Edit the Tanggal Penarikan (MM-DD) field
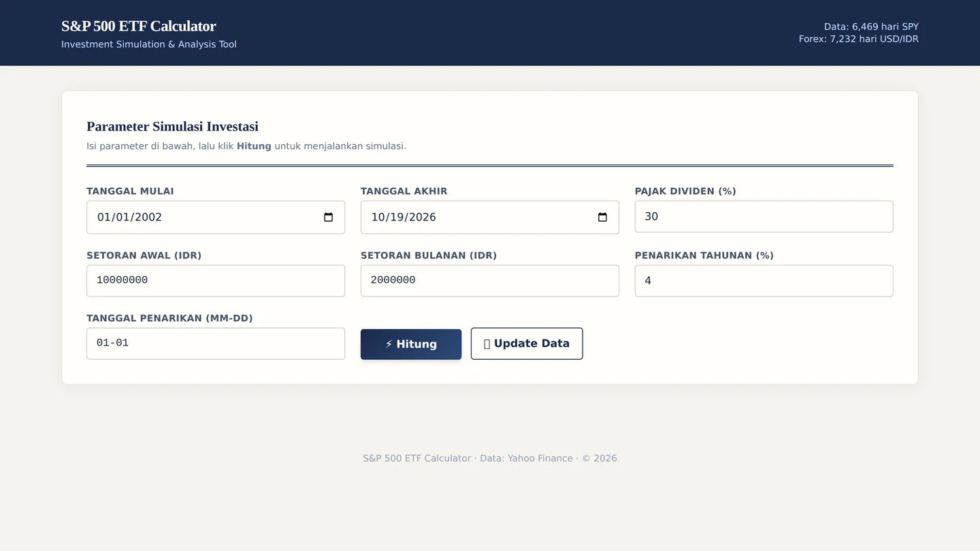The height and width of the screenshot is (551, 980). tap(216, 344)
